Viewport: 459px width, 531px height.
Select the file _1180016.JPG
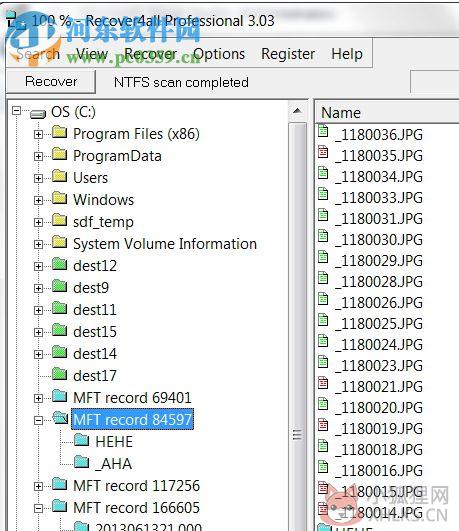point(378,471)
